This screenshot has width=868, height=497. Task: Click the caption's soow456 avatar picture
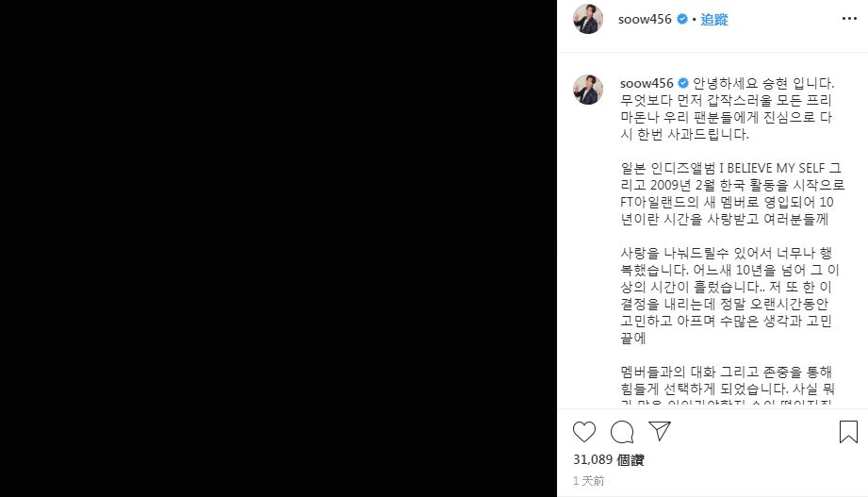[x=588, y=90]
